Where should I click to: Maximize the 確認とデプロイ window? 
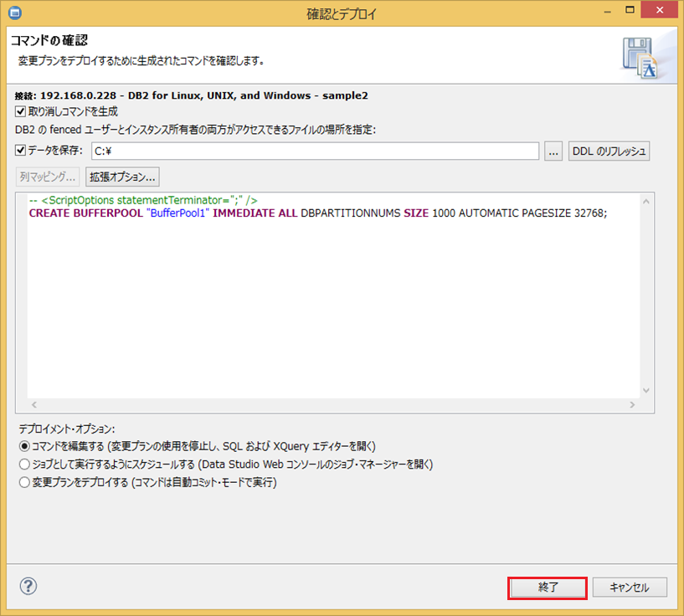630,10
